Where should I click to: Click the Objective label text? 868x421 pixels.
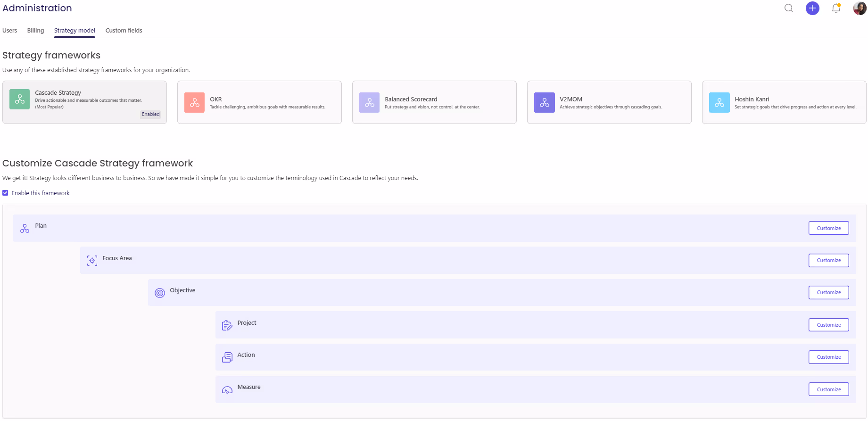182,290
